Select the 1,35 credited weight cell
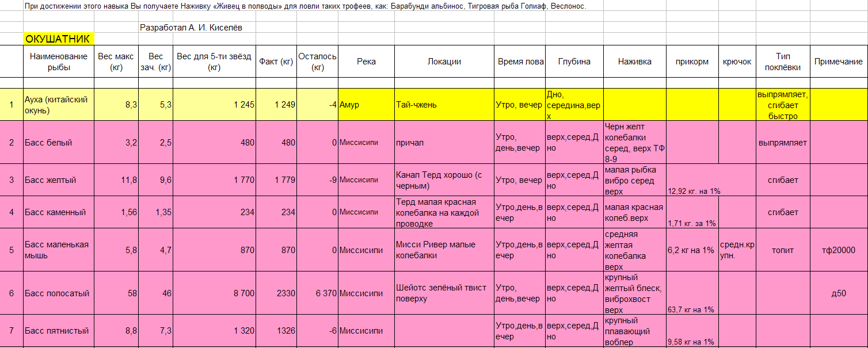This screenshot has width=868, height=348. pyautogui.click(x=155, y=212)
